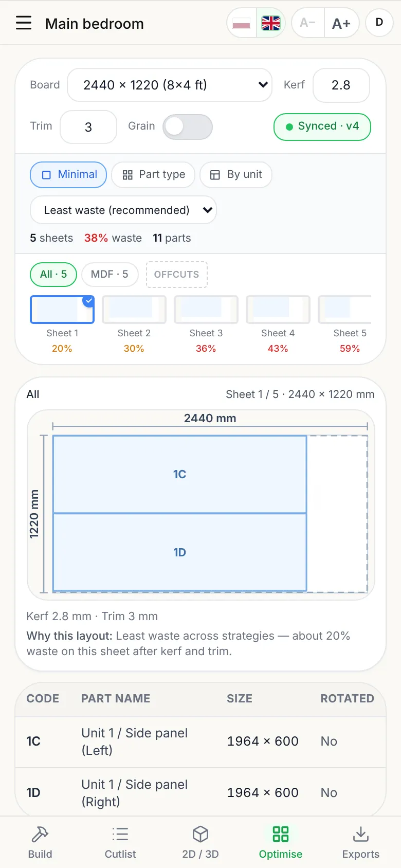Open the hamburger menu
Image resolution: width=401 pixels, height=868 pixels.
(x=24, y=23)
